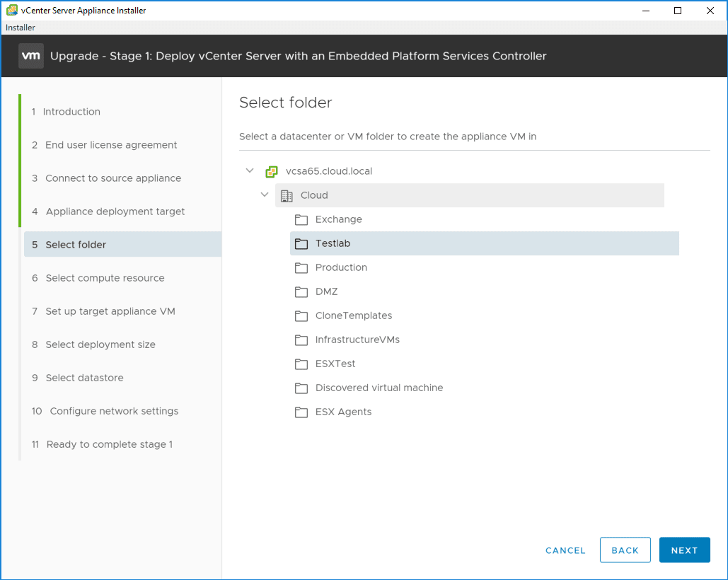This screenshot has width=728, height=580.
Task: Click the CloneTemplates folder icon
Action: (301, 316)
